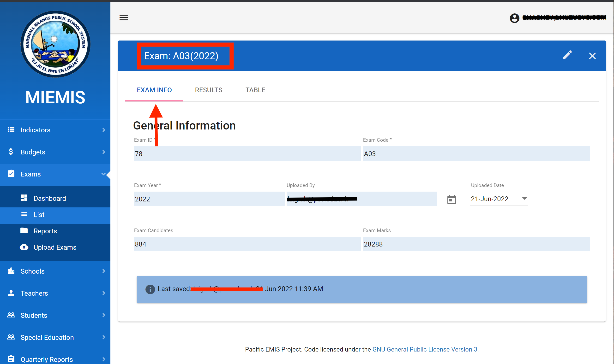614x364 pixels.
Task: Click the hamburger menu icon
Action: [x=124, y=18]
